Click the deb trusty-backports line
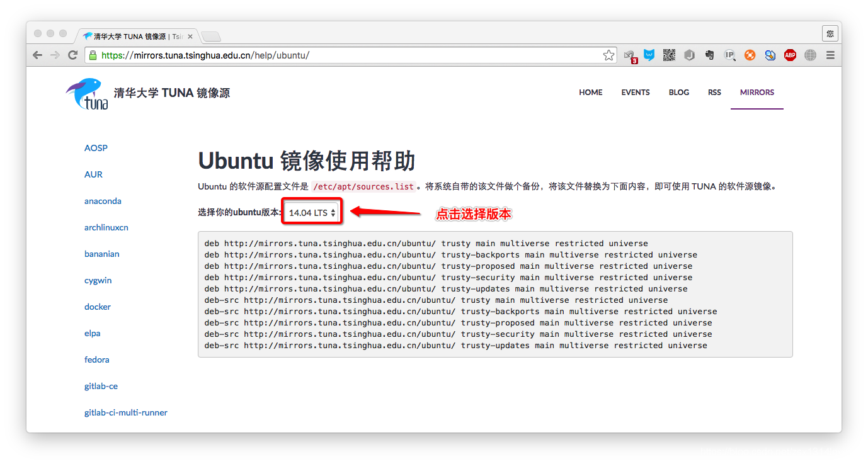The image size is (868, 464). pos(451,255)
